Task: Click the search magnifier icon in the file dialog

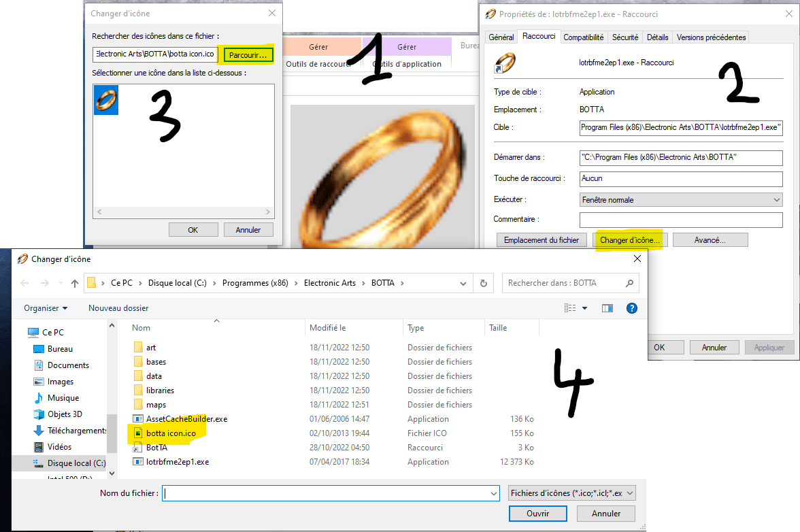Action: tap(630, 283)
